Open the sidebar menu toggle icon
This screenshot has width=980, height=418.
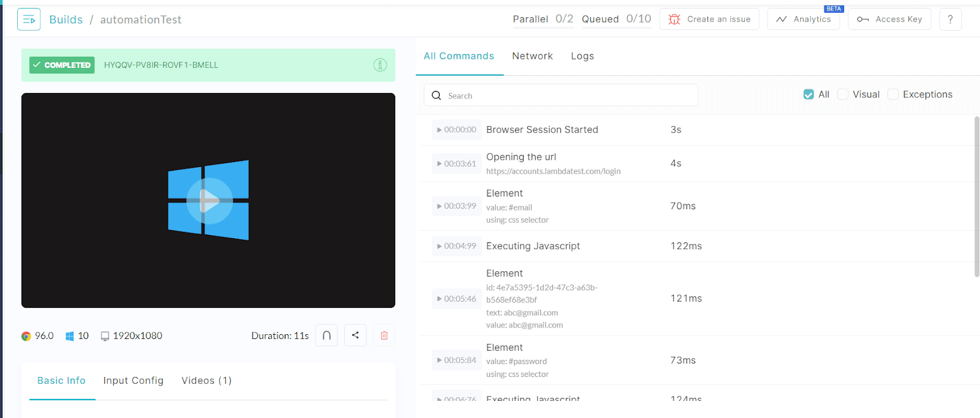point(29,20)
